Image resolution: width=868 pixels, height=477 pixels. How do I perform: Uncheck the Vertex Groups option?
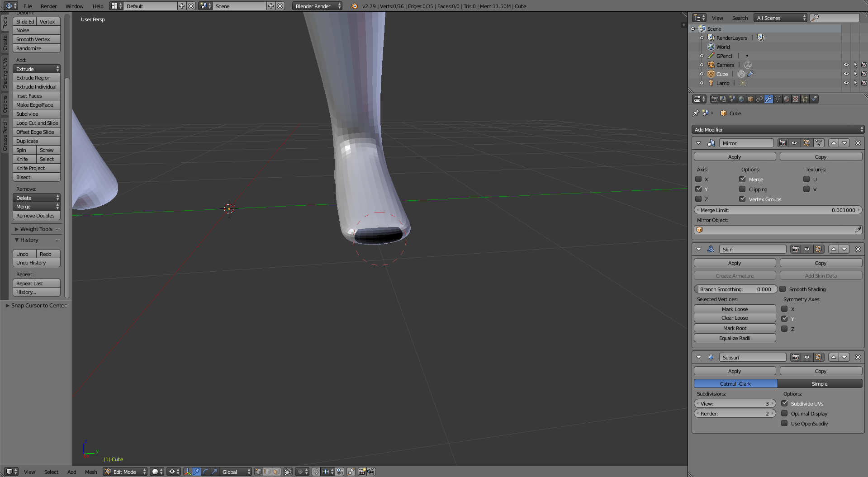(742, 199)
